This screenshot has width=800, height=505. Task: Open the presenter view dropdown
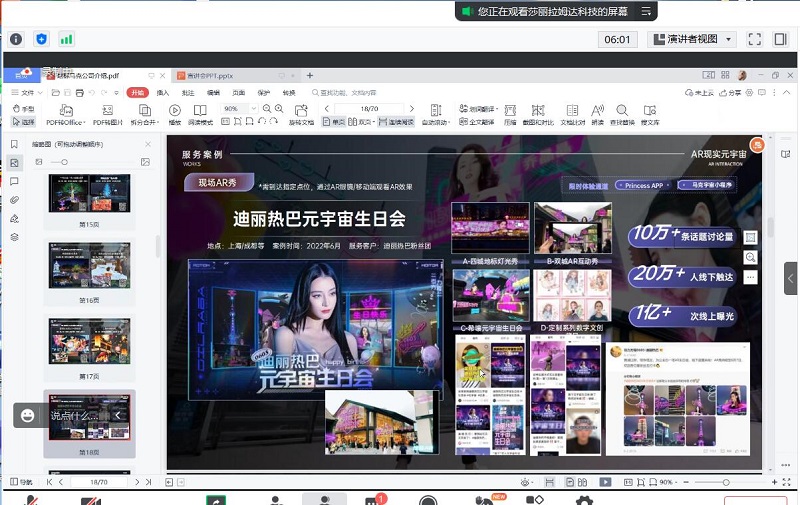692,39
